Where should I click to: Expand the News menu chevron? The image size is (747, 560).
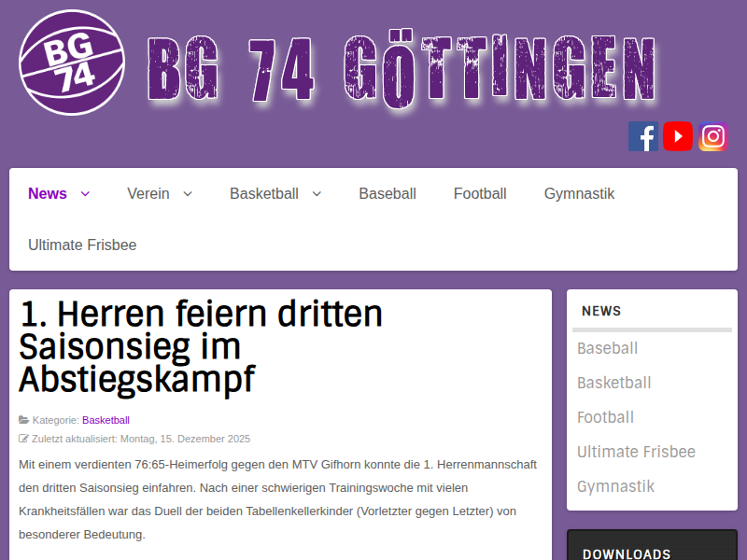pos(86,194)
